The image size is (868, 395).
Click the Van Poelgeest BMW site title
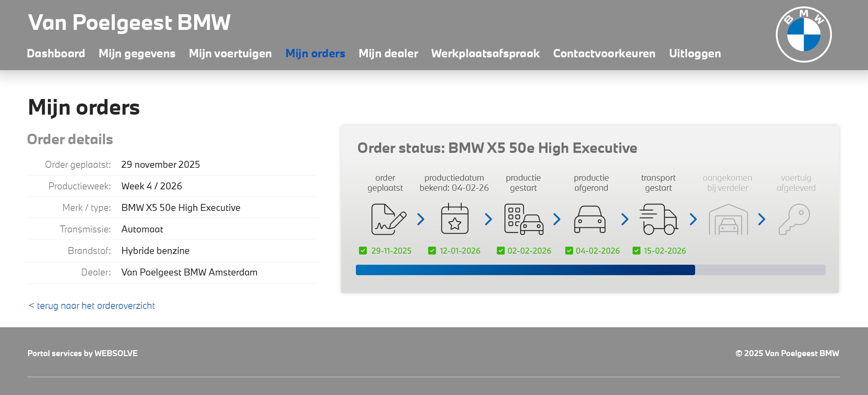coord(129,23)
